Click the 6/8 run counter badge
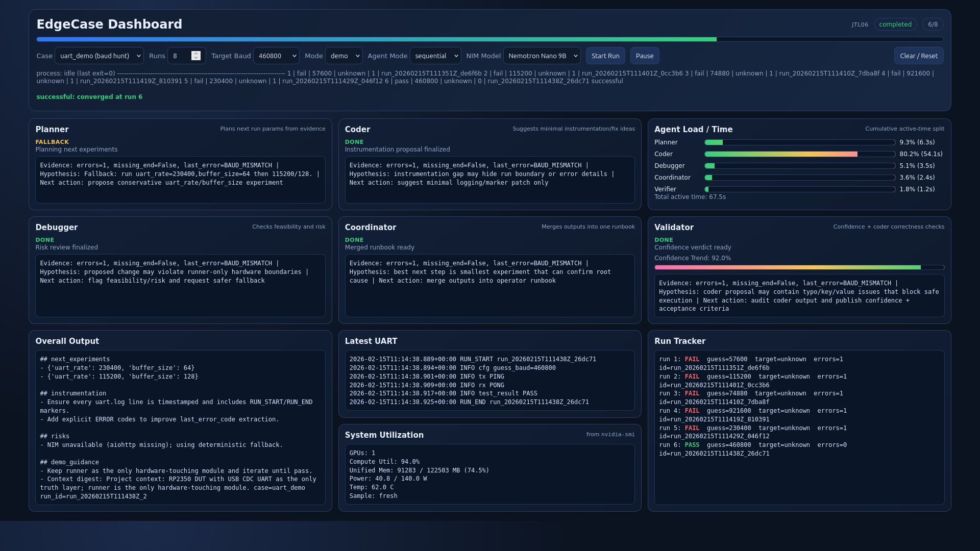 pos(933,24)
